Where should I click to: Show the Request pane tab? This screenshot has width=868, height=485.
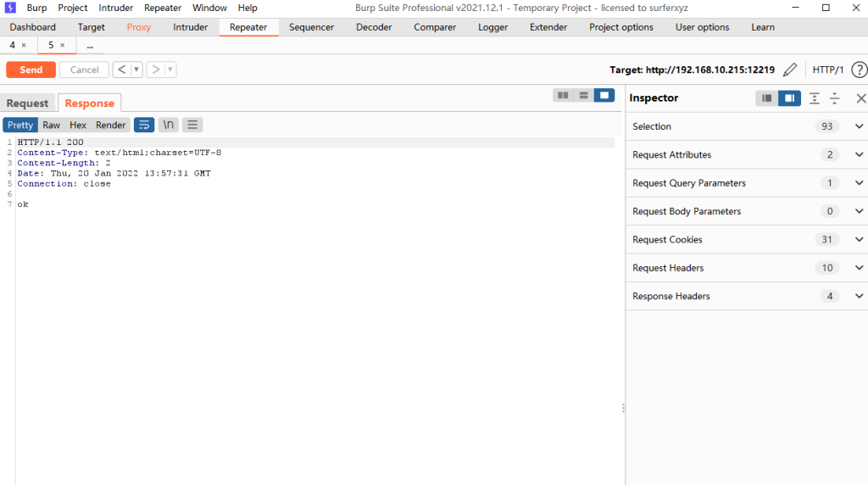27,103
